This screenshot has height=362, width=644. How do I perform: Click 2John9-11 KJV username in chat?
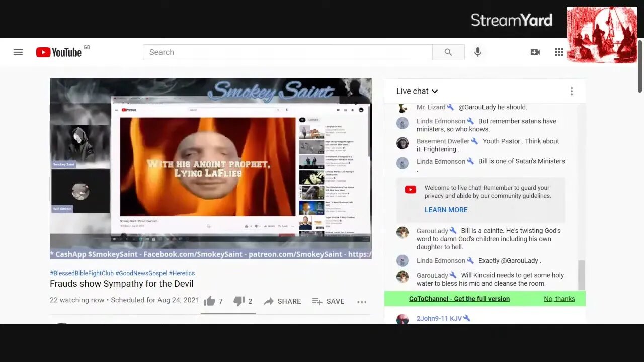pyautogui.click(x=439, y=318)
